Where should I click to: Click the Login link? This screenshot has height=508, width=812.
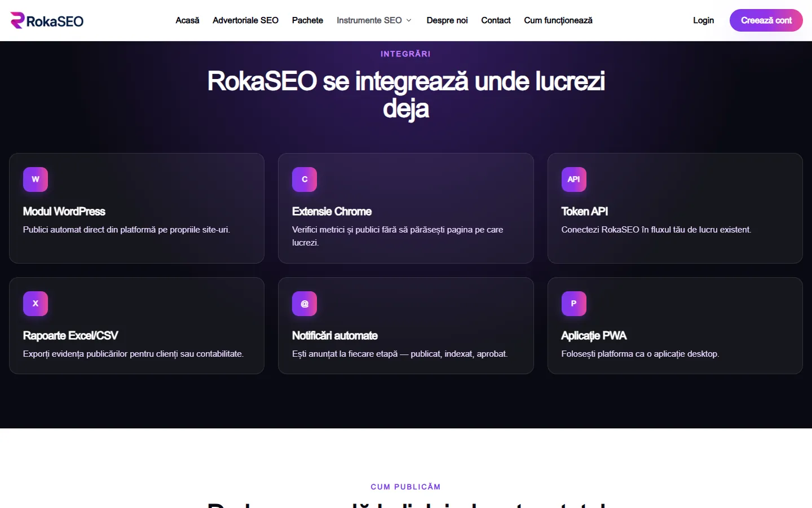point(703,20)
